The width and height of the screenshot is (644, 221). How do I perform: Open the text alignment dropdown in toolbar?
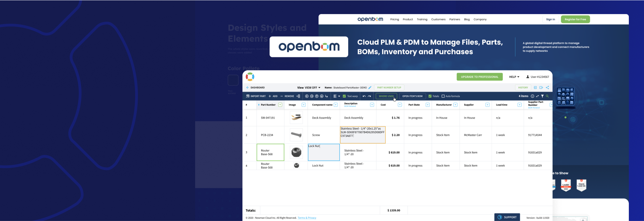pos(337,96)
